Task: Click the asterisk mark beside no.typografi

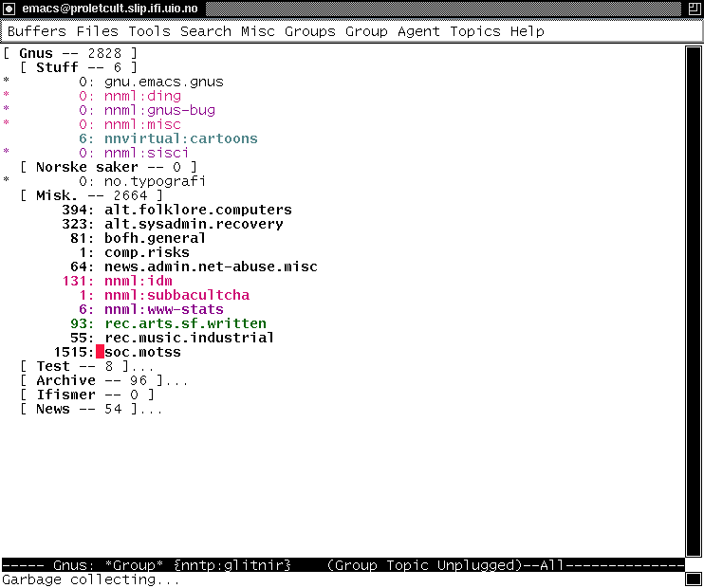Action: [7, 180]
